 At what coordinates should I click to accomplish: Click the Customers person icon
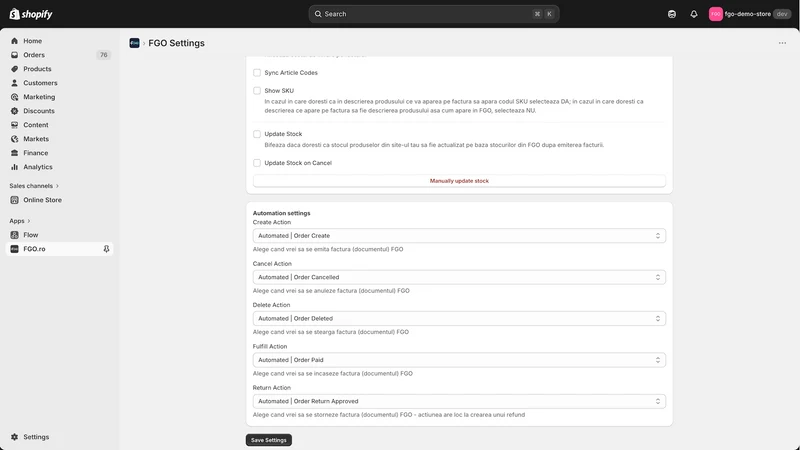(14, 83)
